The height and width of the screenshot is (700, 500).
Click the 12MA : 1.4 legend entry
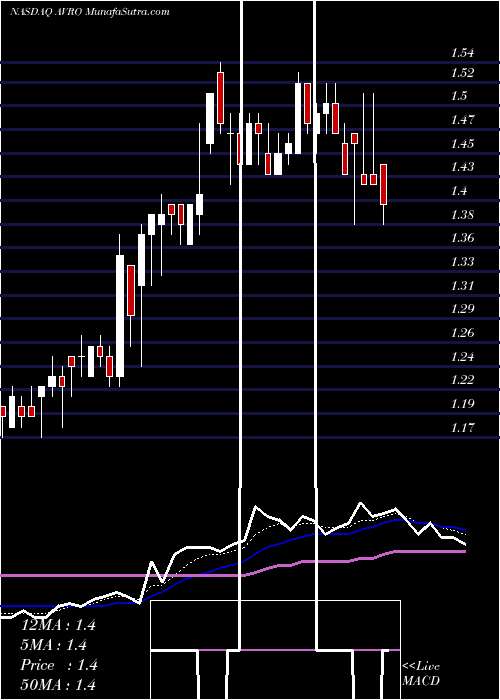pos(58,625)
